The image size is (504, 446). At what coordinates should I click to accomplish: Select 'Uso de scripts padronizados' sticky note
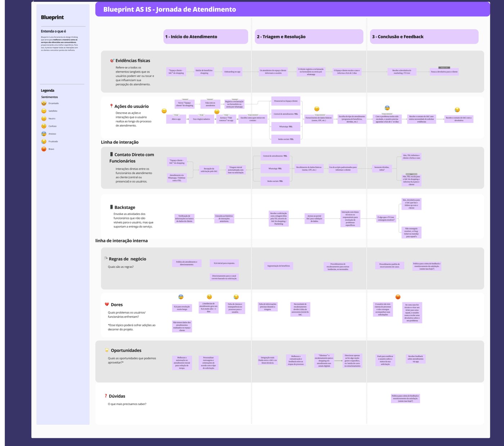tap(343, 168)
